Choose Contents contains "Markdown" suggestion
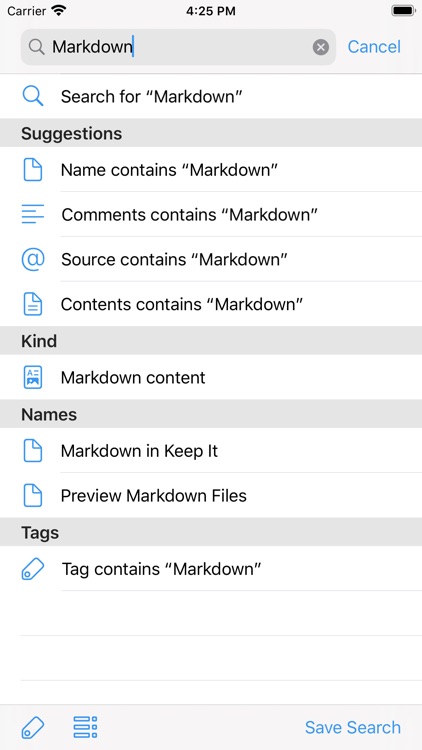 click(x=211, y=304)
